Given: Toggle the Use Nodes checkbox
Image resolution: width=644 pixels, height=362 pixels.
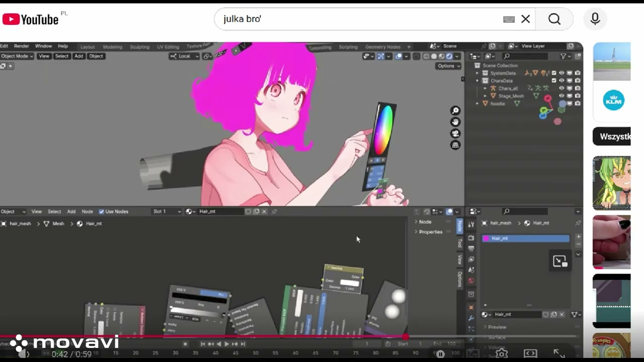Looking at the screenshot, I should 101,212.
